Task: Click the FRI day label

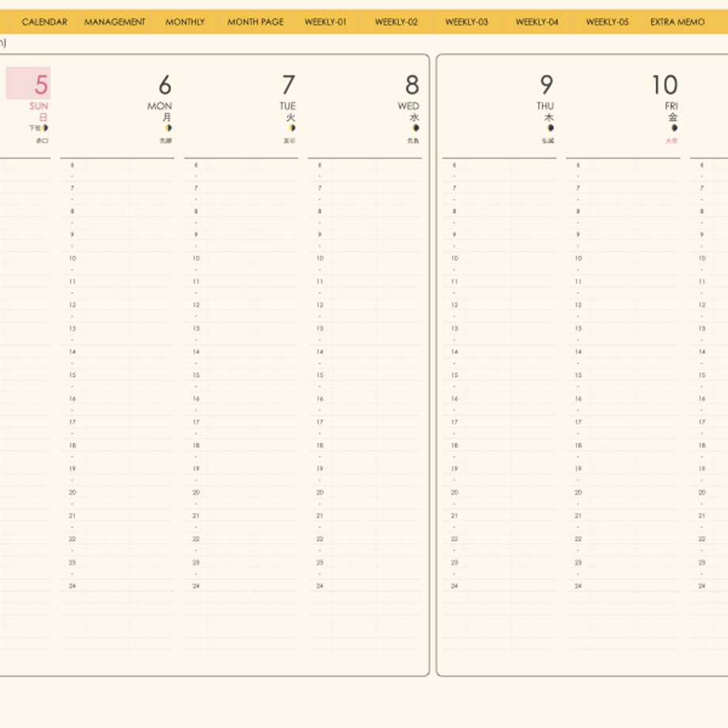Action: point(671,106)
